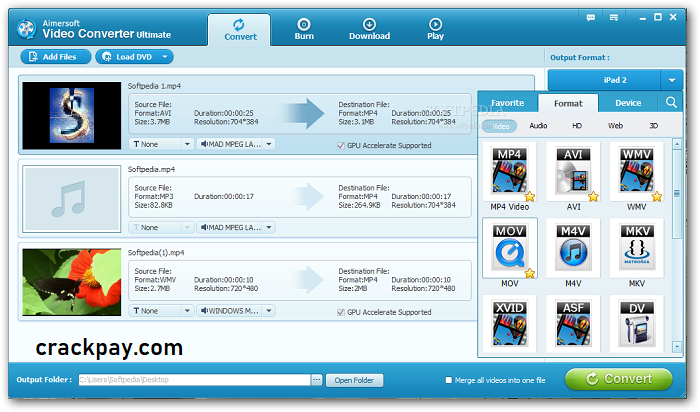The image size is (700, 412).
Task: Switch to the Play tab
Action: tap(435, 30)
